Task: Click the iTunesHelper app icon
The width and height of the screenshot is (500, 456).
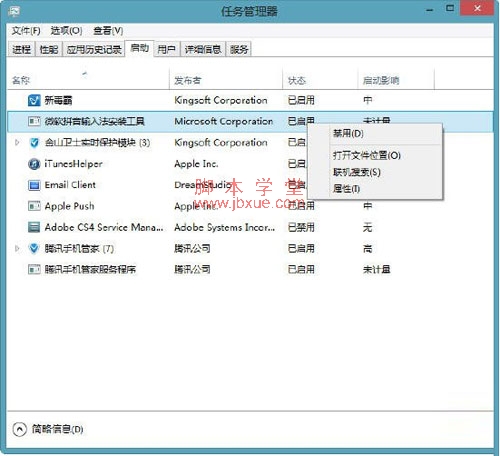Action: coord(34,164)
